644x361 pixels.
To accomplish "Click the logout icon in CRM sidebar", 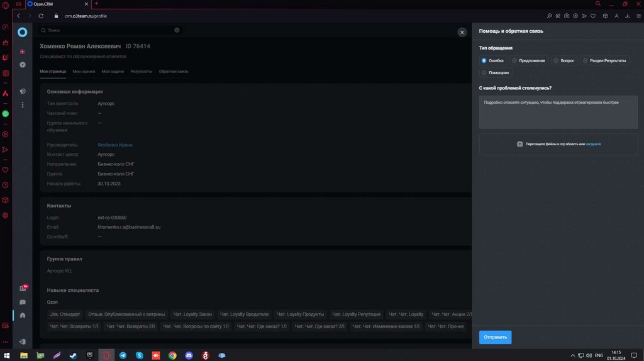I will 23,342.
